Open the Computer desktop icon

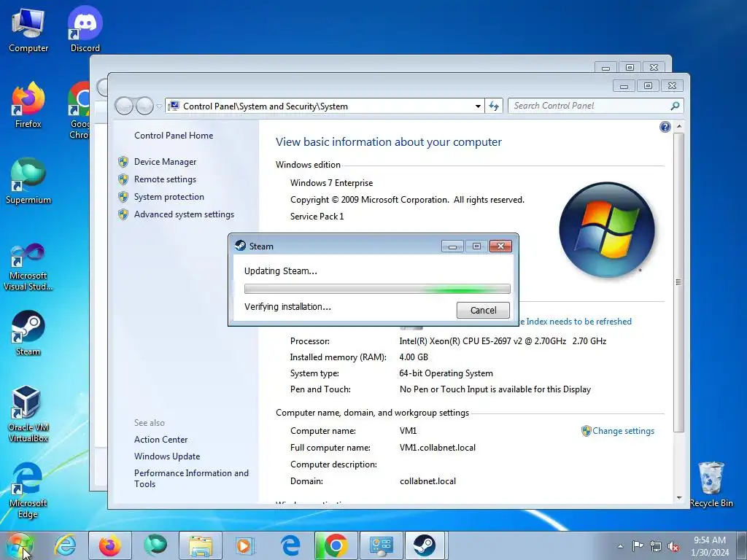[28, 29]
